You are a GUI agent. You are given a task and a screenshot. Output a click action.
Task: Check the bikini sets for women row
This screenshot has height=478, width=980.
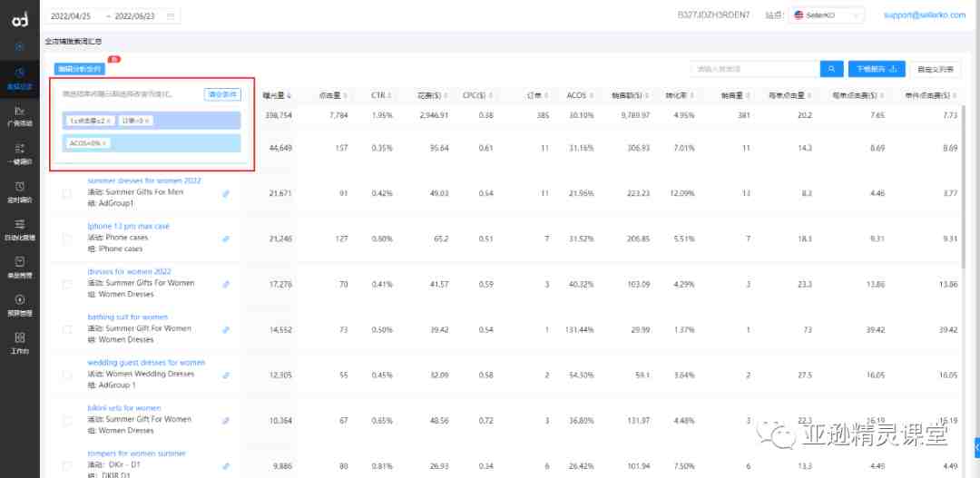tap(67, 421)
